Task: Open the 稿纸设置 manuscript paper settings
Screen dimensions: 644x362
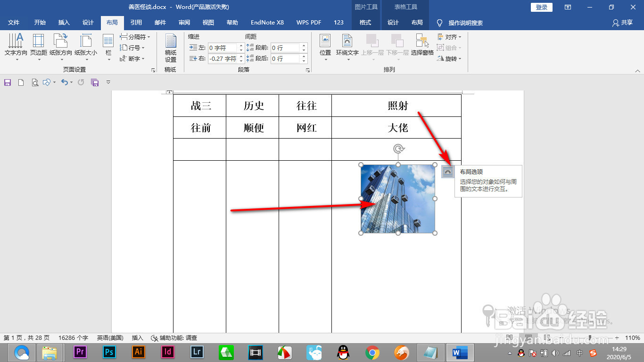Action: 170,48
